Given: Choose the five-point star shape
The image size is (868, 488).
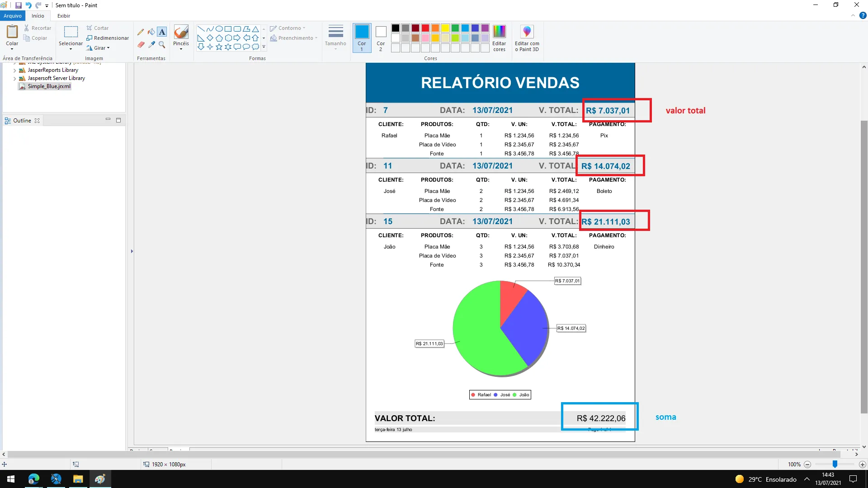Looking at the screenshot, I should point(219,47).
